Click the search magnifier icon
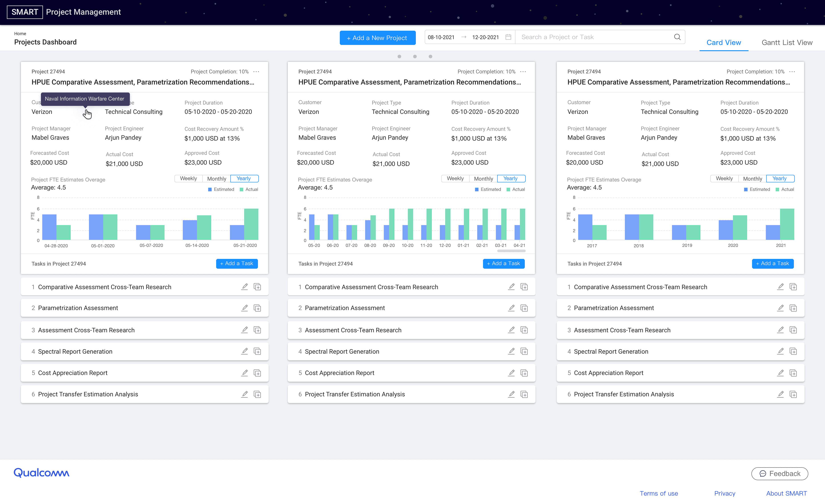Image resolution: width=825 pixels, height=504 pixels. [677, 37]
